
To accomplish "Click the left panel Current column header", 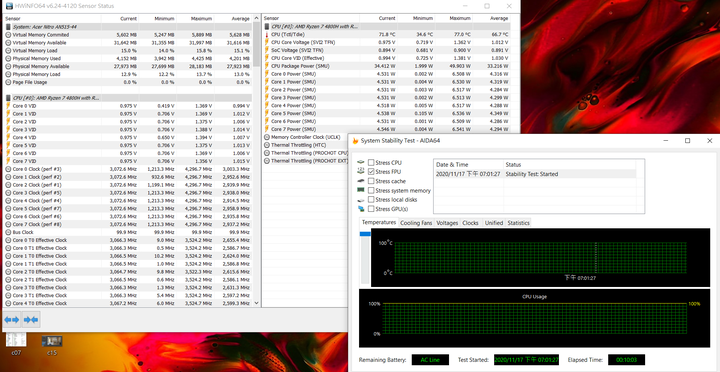I will click(x=120, y=18).
